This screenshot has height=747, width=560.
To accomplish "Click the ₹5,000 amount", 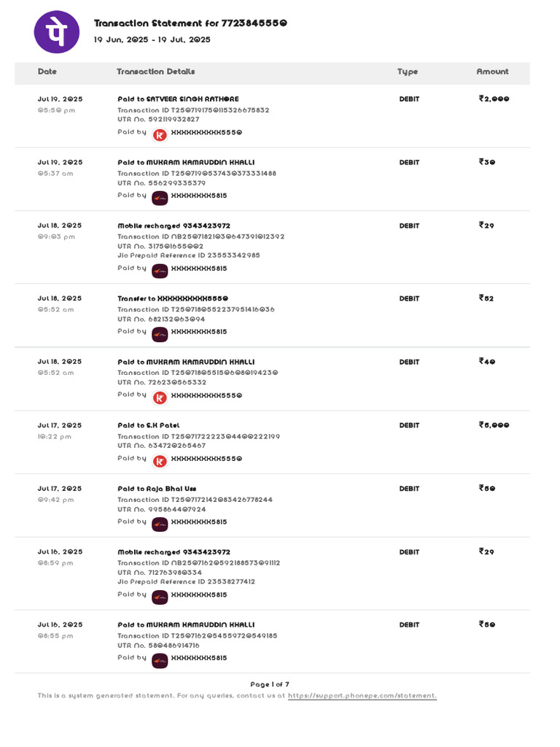I will click(494, 425).
